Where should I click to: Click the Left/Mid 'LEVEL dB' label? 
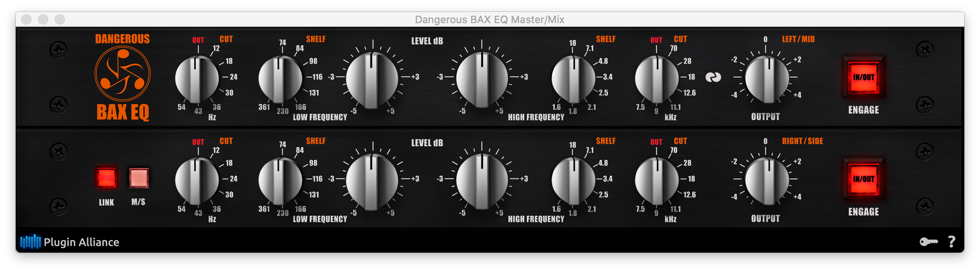pos(427,41)
